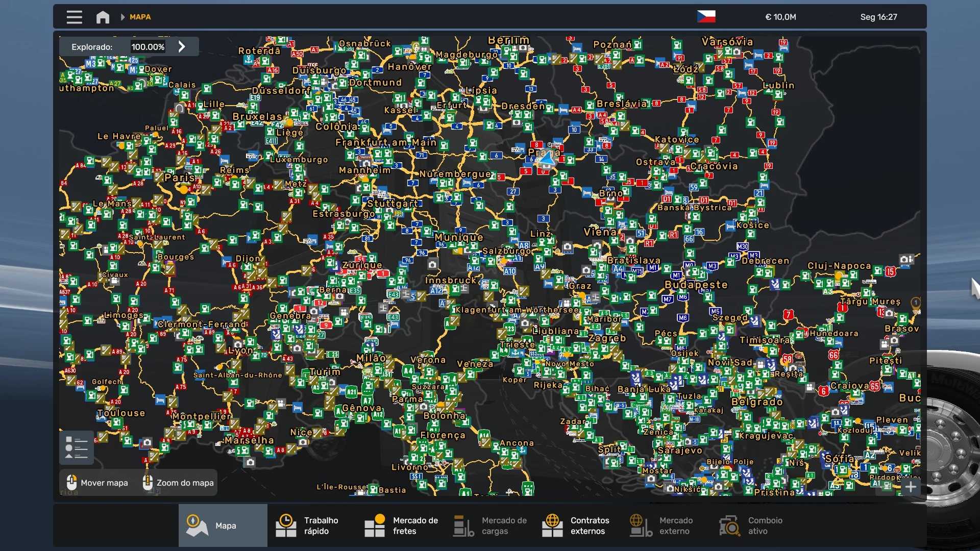Click the Contratos externos globe icon
This screenshot has height=551, width=980.
pos(552,525)
